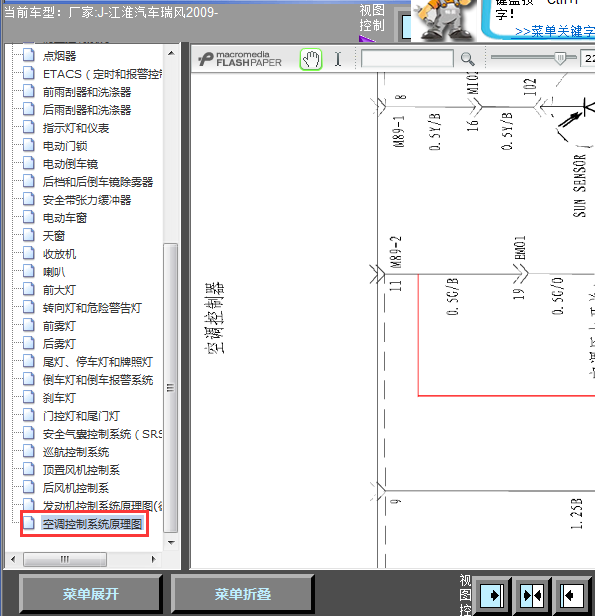Select 安全带张力缓冲器 entry
This screenshot has height=616, width=595.
point(87,200)
